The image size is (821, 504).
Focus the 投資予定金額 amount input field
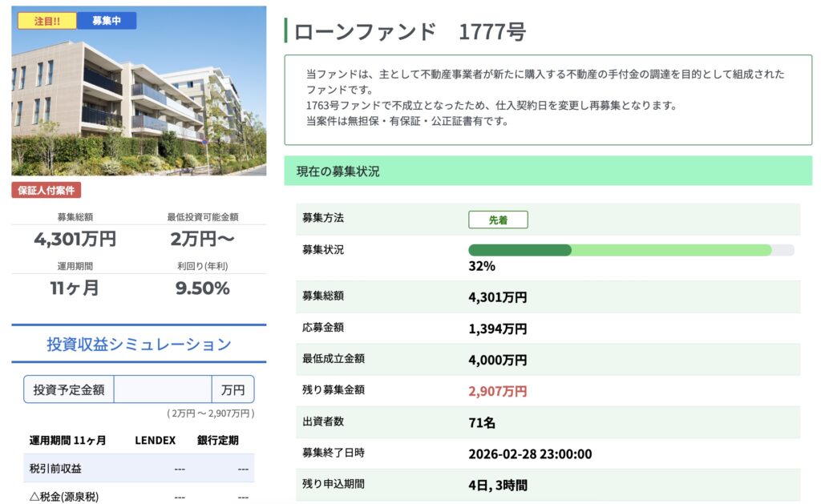pyautogui.click(x=162, y=389)
